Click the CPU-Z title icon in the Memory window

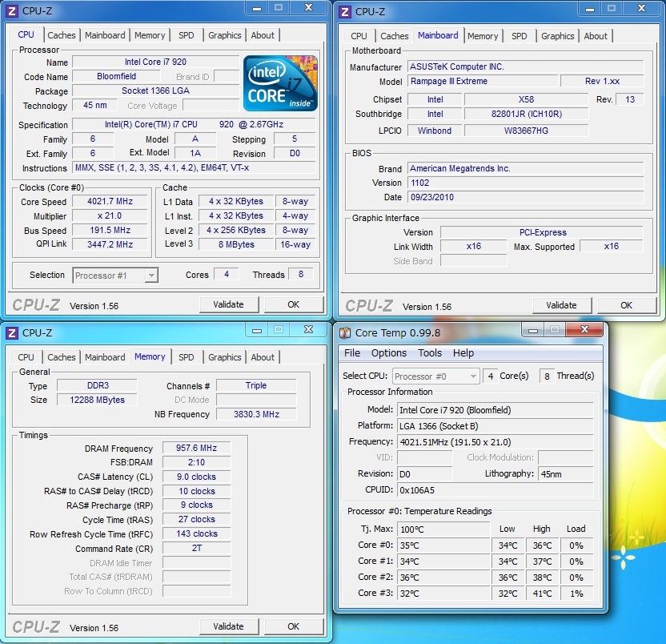tap(12, 332)
